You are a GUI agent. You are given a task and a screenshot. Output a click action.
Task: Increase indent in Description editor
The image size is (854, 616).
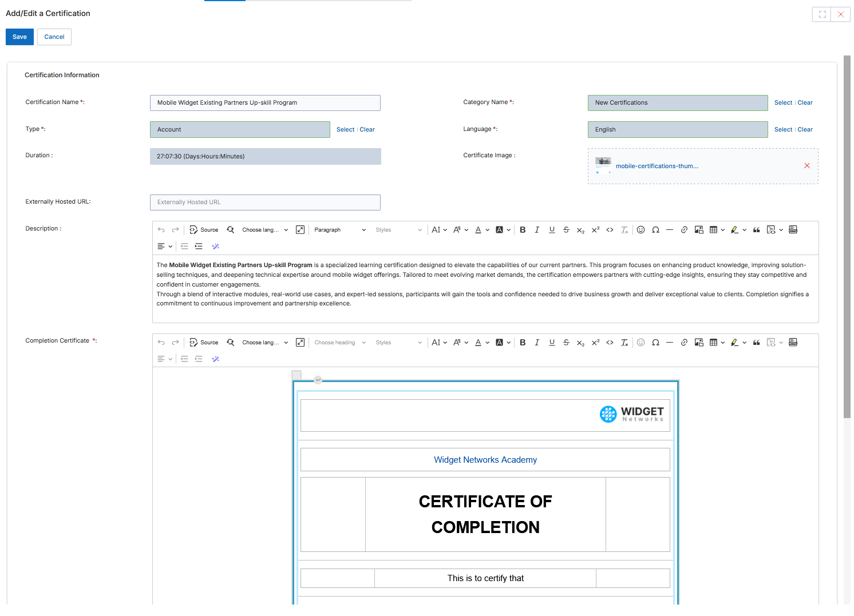coord(199,247)
